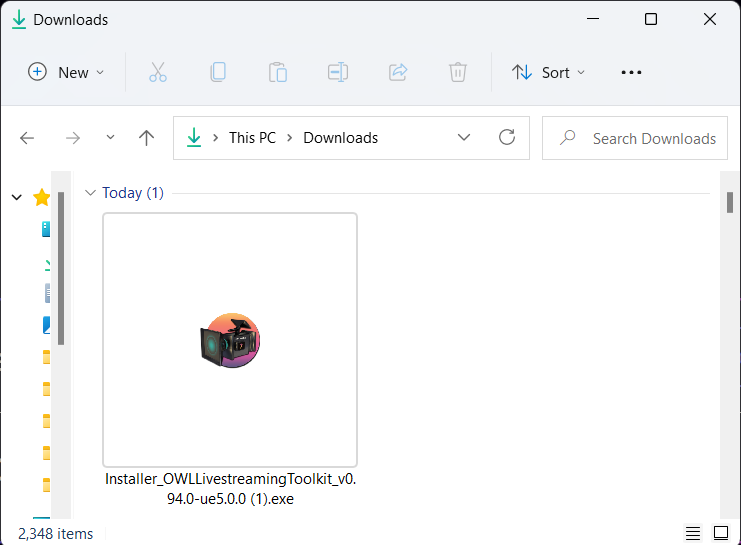Click the Cut scissors icon

(x=158, y=72)
